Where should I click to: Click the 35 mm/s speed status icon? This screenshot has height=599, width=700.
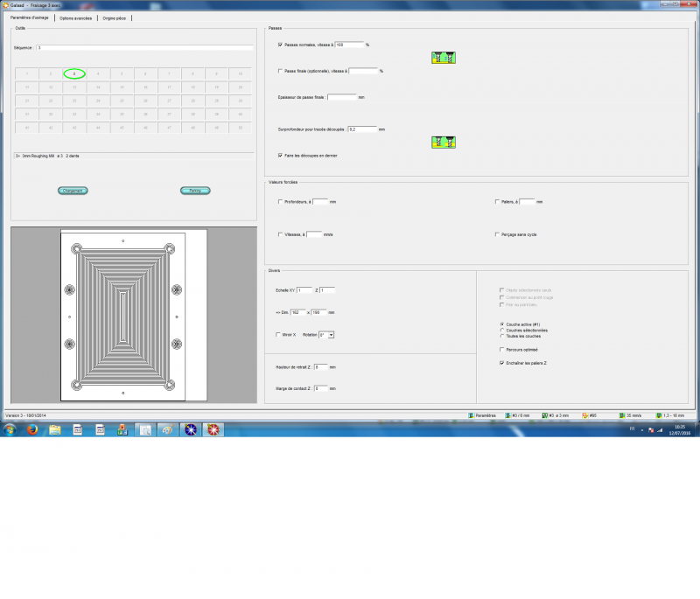click(x=621, y=415)
